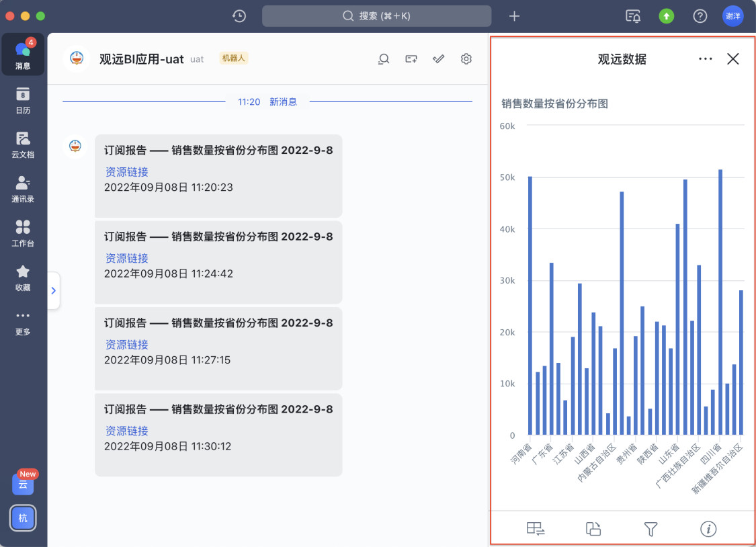Open 工作台 workbench in sidebar
Image resolution: width=756 pixels, height=547 pixels.
[x=23, y=233]
